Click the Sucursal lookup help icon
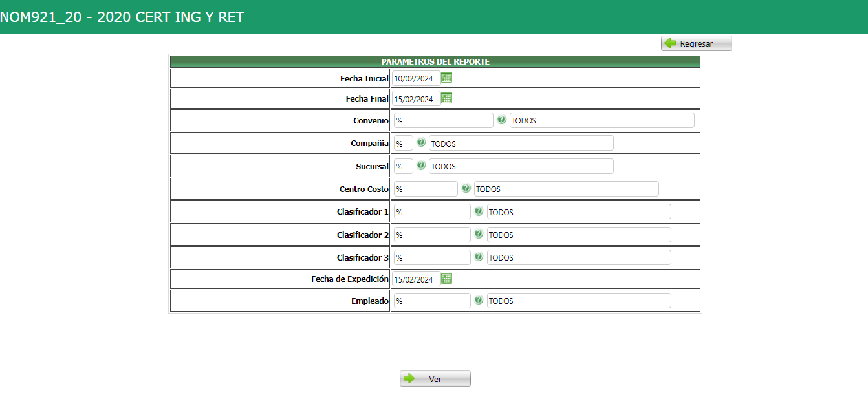 [x=421, y=166]
